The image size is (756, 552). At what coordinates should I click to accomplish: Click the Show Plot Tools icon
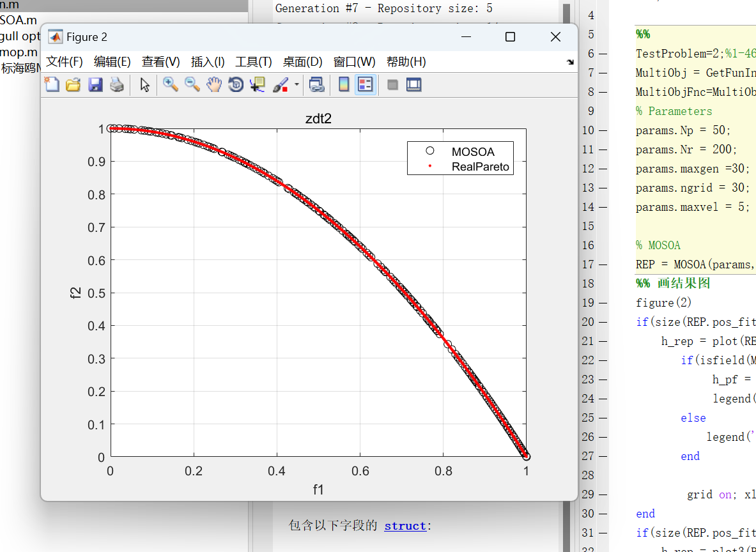[x=414, y=85]
